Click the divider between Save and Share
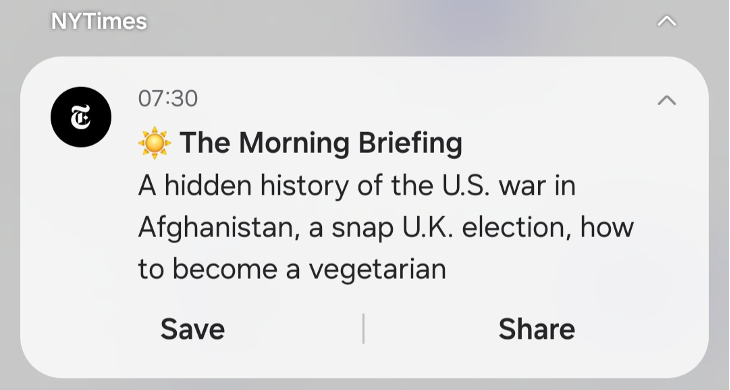The height and width of the screenshot is (390, 730). click(363, 329)
